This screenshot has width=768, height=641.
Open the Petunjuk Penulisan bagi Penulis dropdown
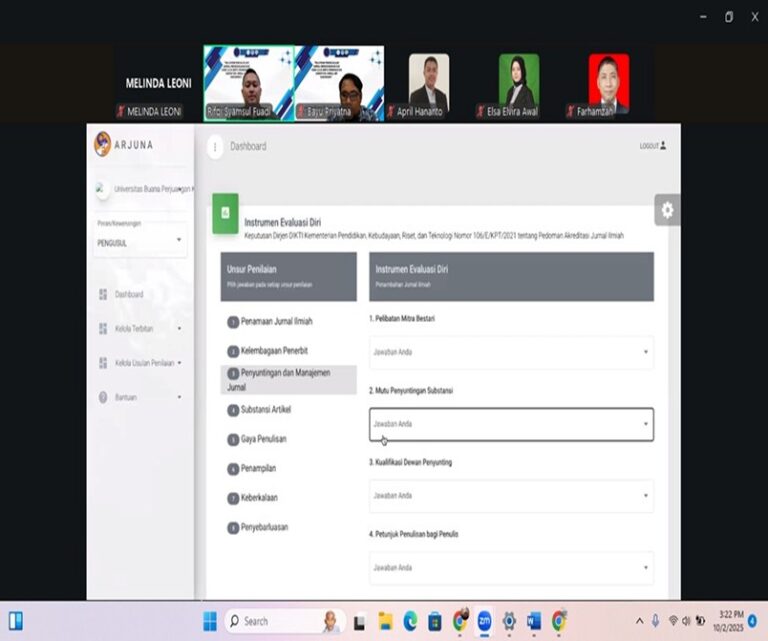click(x=511, y=568)
